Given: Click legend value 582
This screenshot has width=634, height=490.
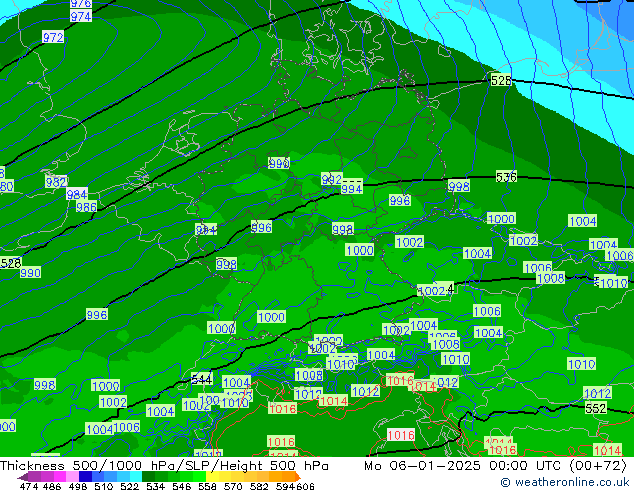Looking at the screenshot, I should (259, 486).
